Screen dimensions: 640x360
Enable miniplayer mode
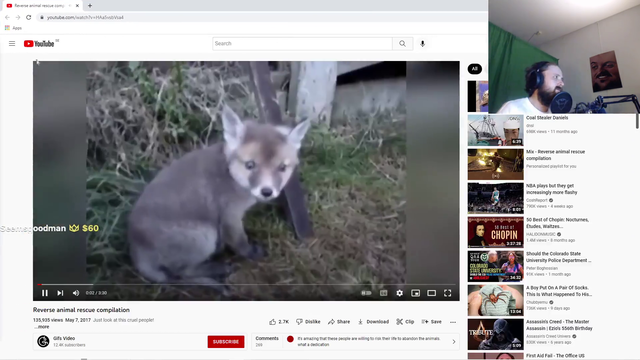tap(415, 293)
